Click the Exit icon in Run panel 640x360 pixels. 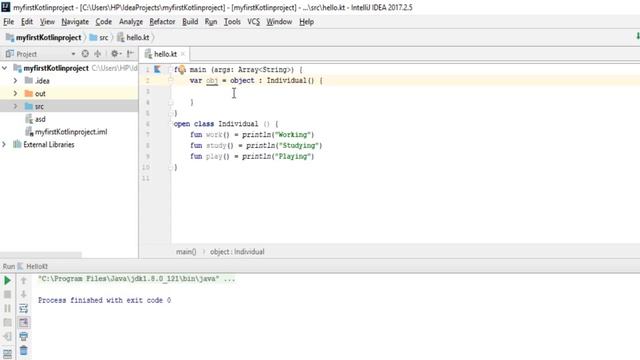7,336
